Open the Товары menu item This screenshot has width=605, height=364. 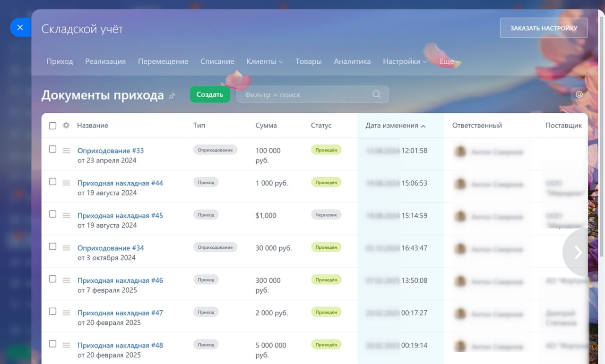[308, 61]
